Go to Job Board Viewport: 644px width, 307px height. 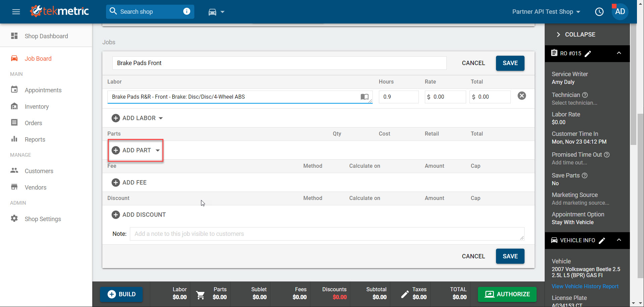coord(38,59)
